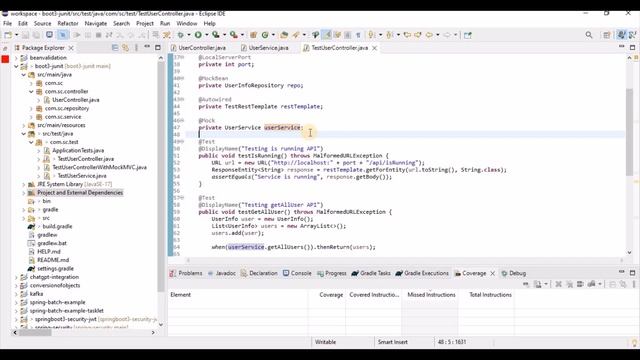Viewport: 640px width, 360px height.
Task: Toggle Show Whitespace Characters pilcrow icon
Action: click(358, 35)
